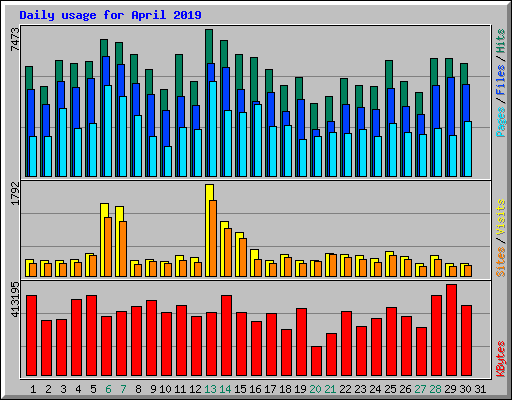Click the KBytes legend label

(500, 359)
